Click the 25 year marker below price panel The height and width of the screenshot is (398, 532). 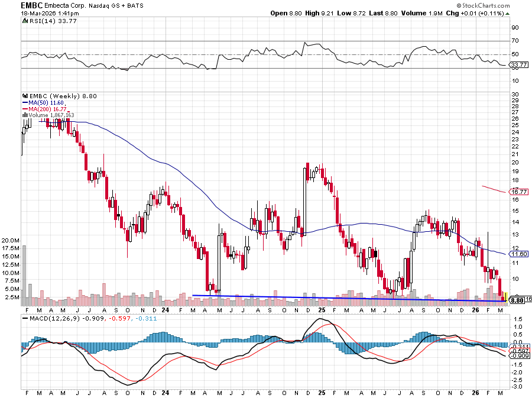click(322, 310)
